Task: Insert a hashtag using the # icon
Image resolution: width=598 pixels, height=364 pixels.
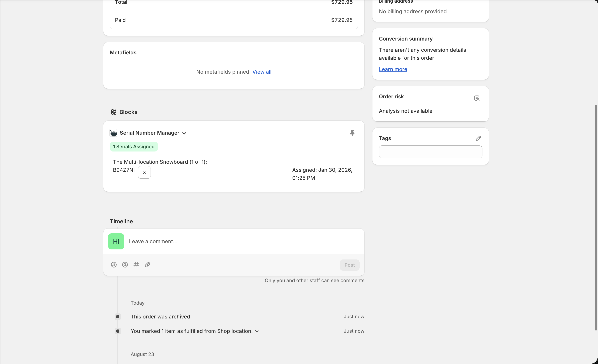Action: pyautogui.click(x=136, y=265)
